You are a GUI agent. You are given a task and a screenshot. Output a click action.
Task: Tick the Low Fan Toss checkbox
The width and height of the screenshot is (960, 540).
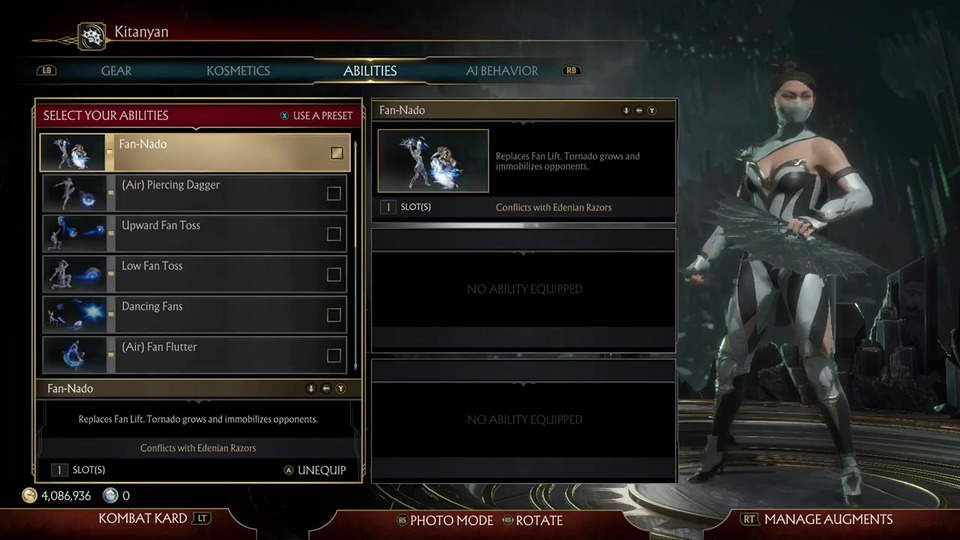pos(334,274)
